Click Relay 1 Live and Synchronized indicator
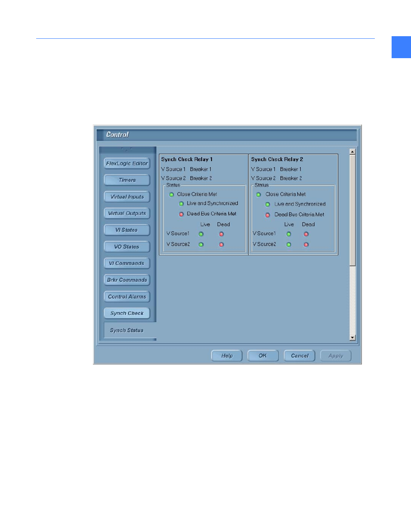411x532 pixels. [181, 204]
